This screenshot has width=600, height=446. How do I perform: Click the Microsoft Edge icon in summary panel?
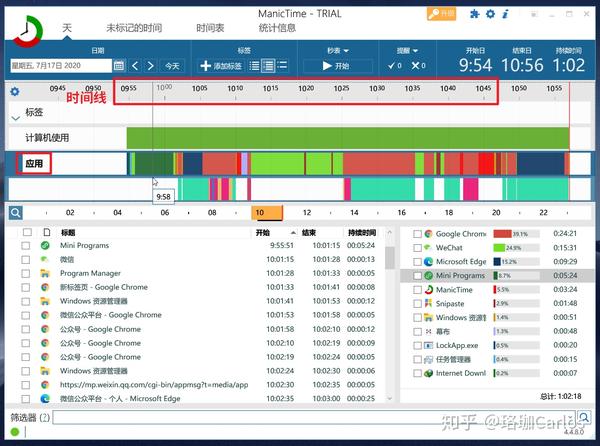tap(428, 262)
